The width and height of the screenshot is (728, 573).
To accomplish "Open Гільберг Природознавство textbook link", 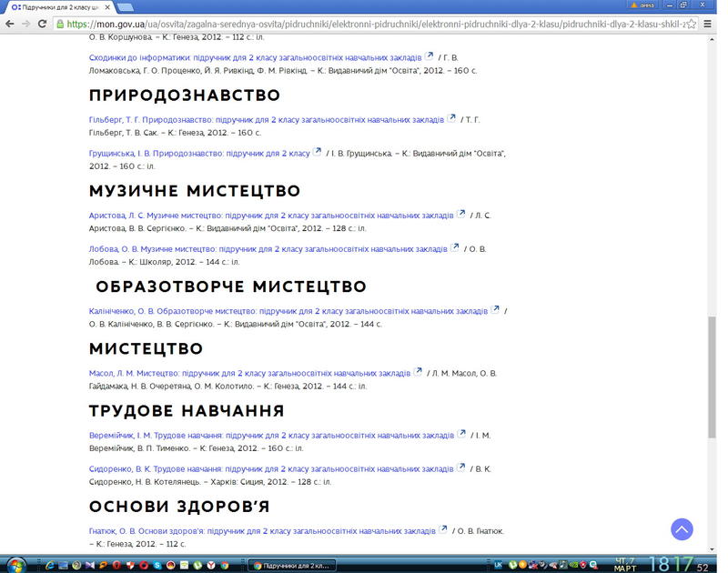I will pos(267,120).
